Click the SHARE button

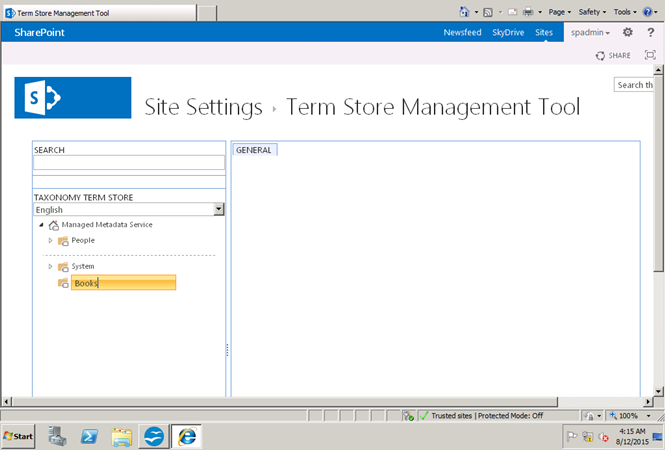pyautogui.click(x=613, y=56)
